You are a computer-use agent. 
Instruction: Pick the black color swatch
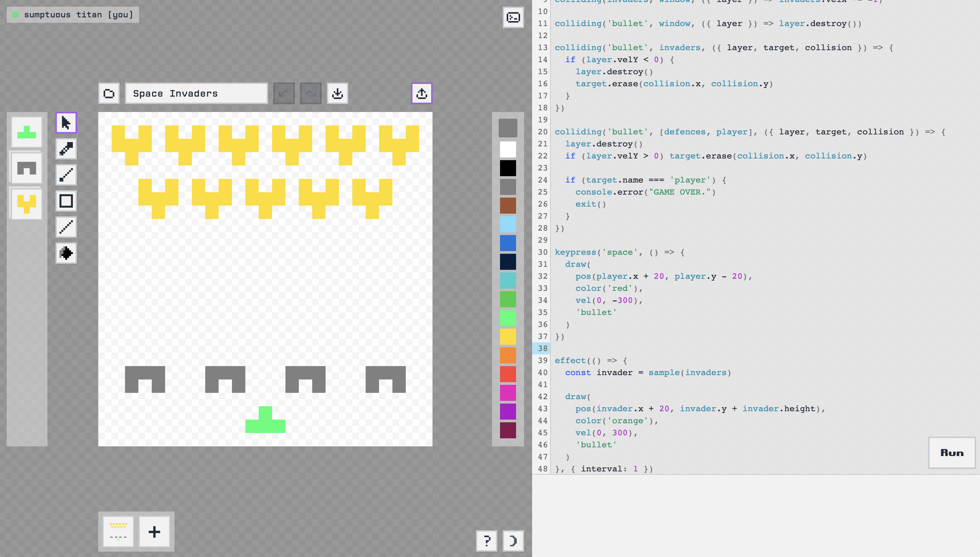coord(508,168)
